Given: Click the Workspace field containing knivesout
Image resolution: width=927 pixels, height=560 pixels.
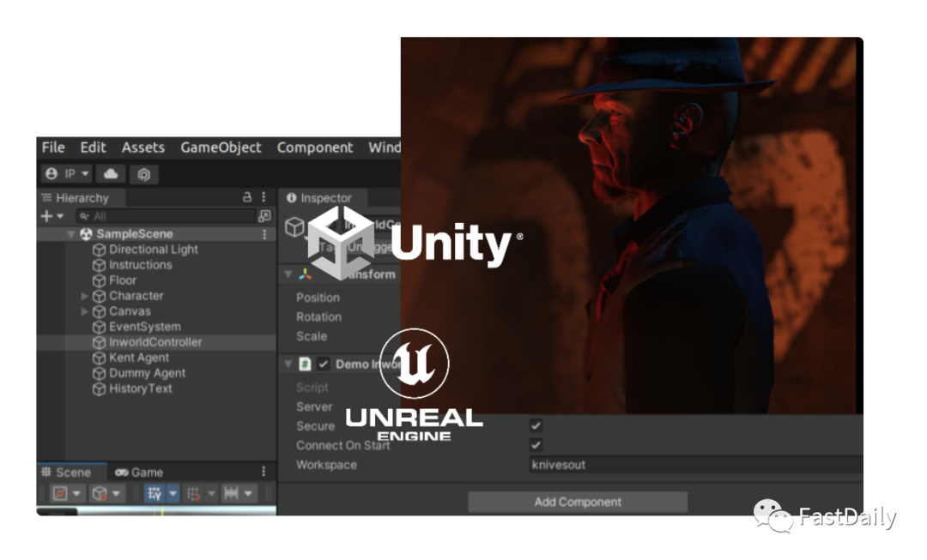Looking at the screenshot, I should pos(696,464).
